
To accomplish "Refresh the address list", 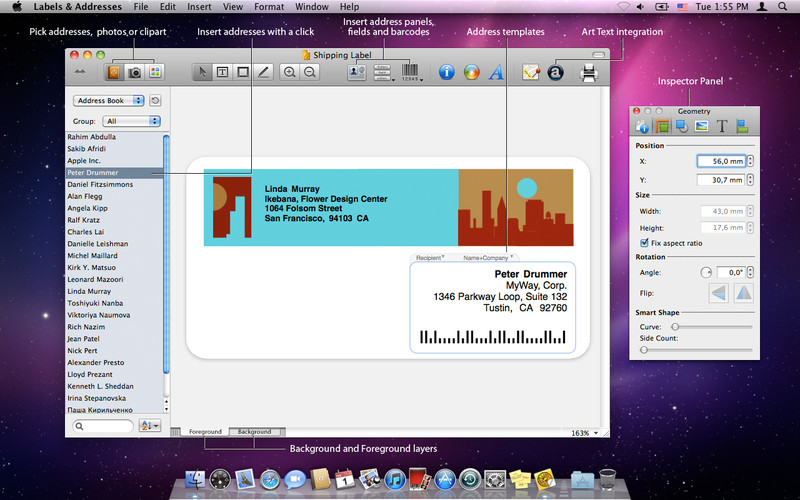I will pyautogui.click(x=155, y=101).
